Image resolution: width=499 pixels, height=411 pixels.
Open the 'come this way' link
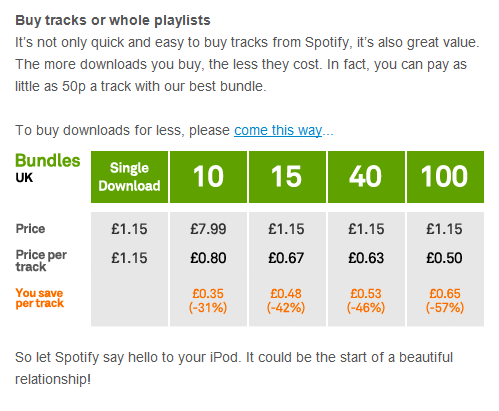(x=278, y=130)
